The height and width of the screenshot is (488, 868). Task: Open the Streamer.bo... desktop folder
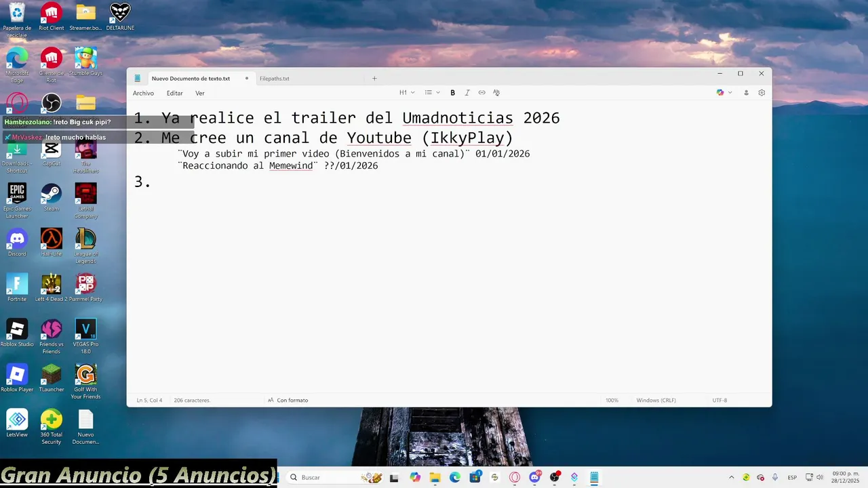point(85,18)
